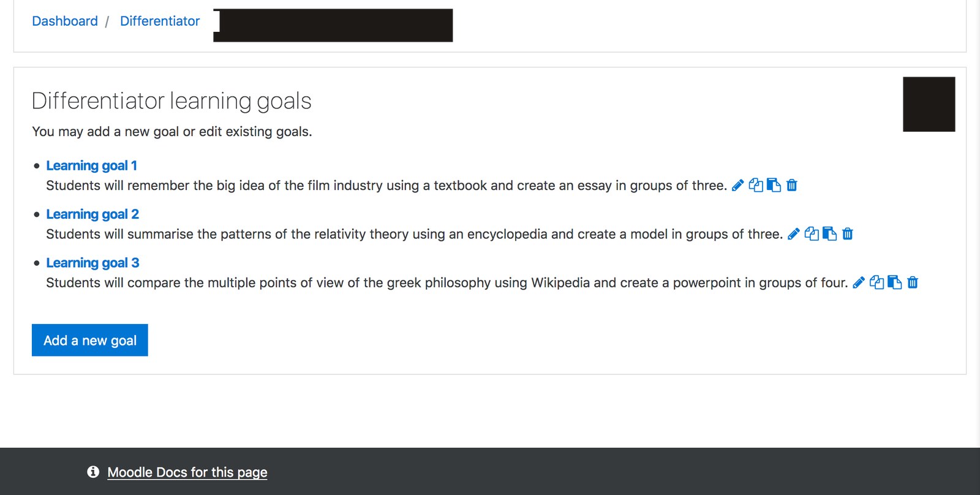The height and width of the screenshot is (495, 980).
Task: Open Differentiator breadcrumb link
Action: [x=160, y=21]
